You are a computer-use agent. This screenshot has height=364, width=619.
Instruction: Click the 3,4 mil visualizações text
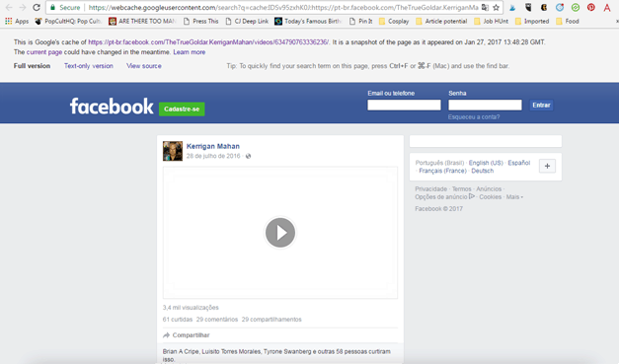point(191,308)
